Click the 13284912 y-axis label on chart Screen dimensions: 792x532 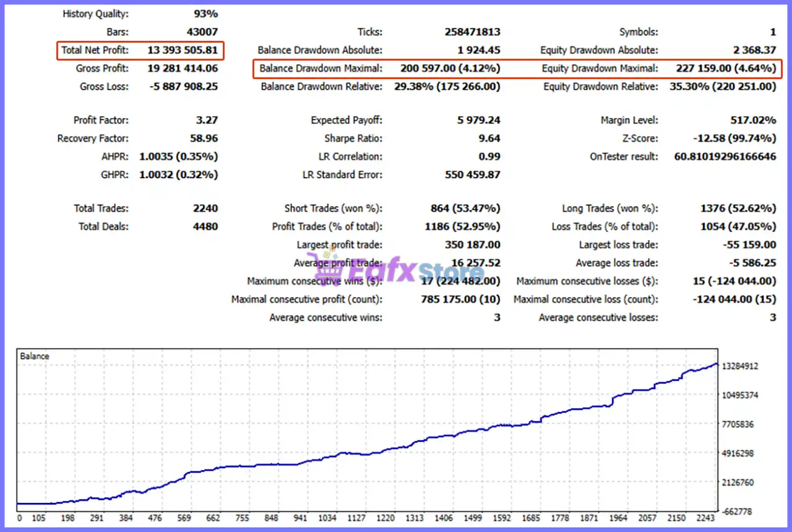[739, 366]
